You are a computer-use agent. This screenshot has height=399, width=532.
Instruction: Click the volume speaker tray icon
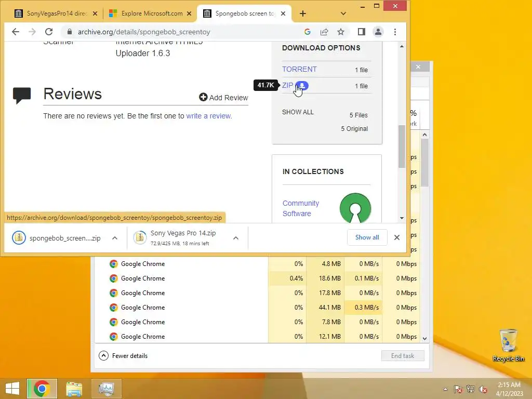(x=483, y=389)
